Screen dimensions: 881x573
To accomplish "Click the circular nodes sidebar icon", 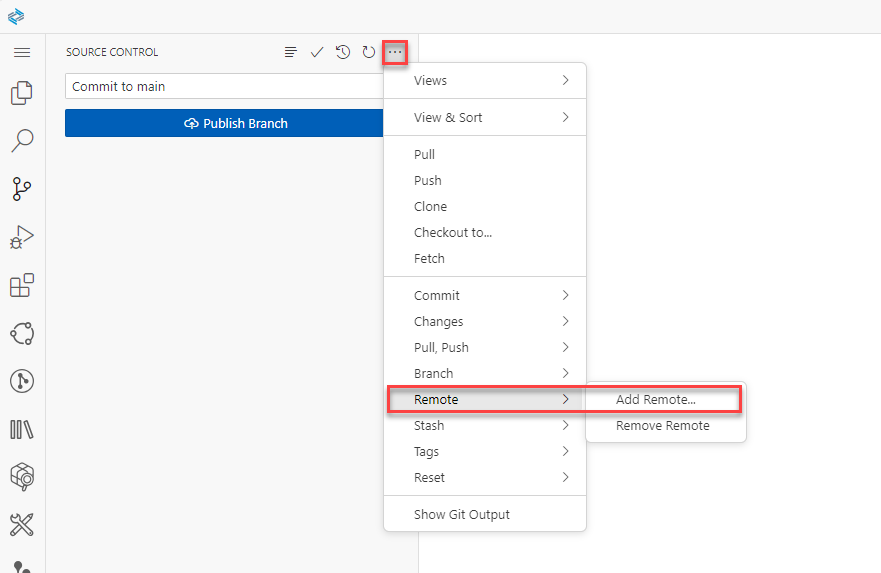I will pyautogui.click(x=22, y=333).
